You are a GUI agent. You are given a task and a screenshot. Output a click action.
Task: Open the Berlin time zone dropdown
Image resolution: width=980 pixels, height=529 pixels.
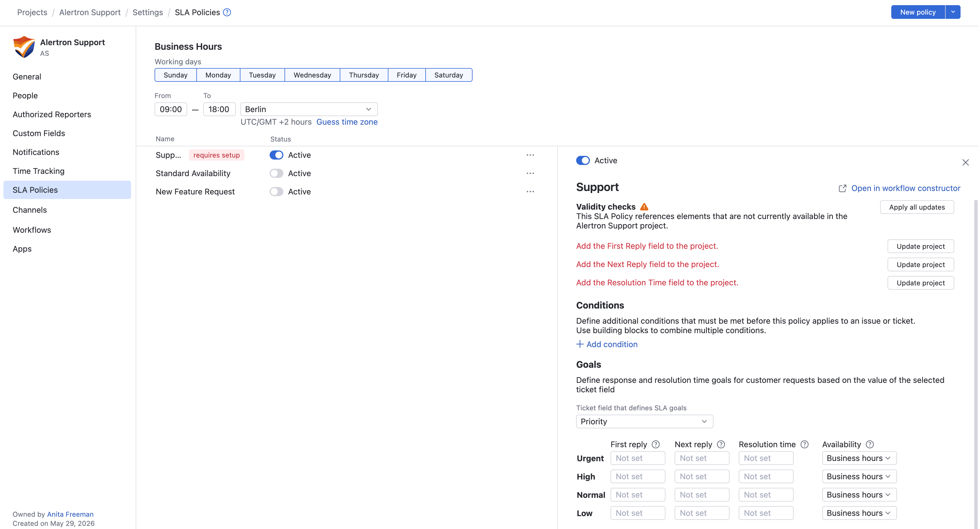[309, 109]
